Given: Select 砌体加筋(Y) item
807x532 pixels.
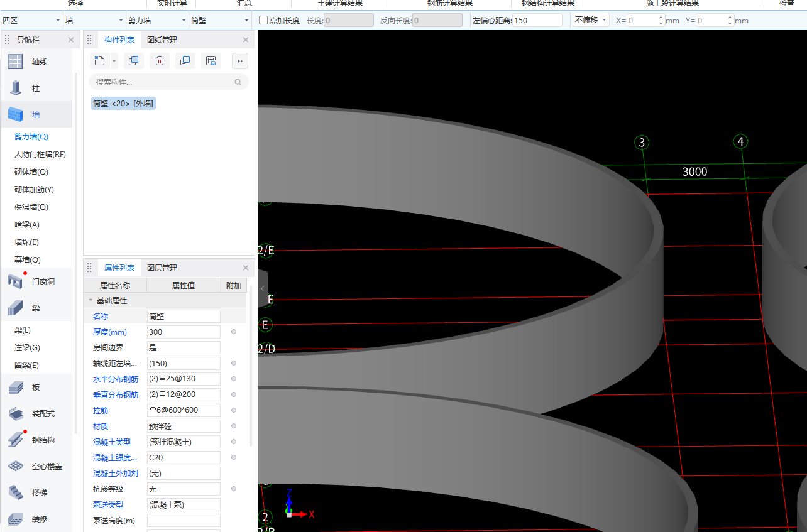Looking at the screenshot, I should [34, 190].
